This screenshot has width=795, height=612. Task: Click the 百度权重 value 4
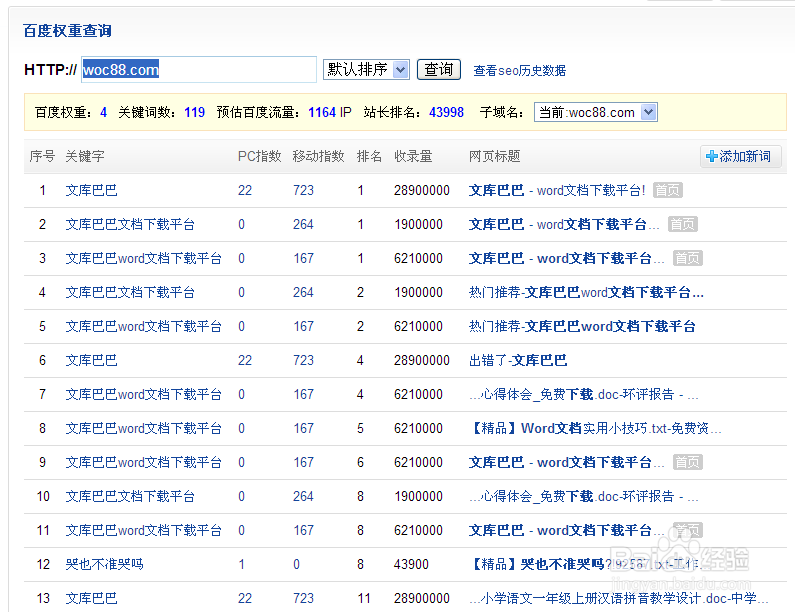click(103, 112)
